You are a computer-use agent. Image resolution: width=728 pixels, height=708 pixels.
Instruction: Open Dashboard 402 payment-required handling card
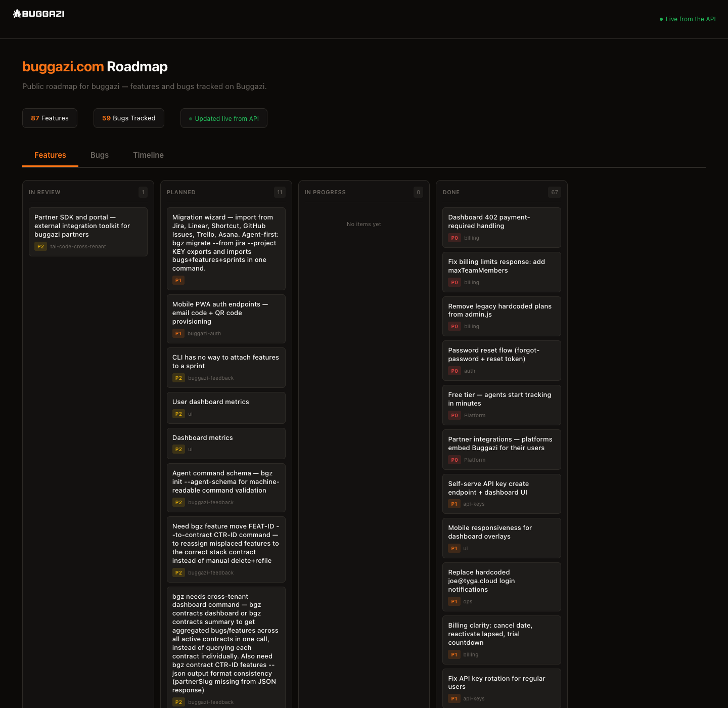tap(502, 228)
